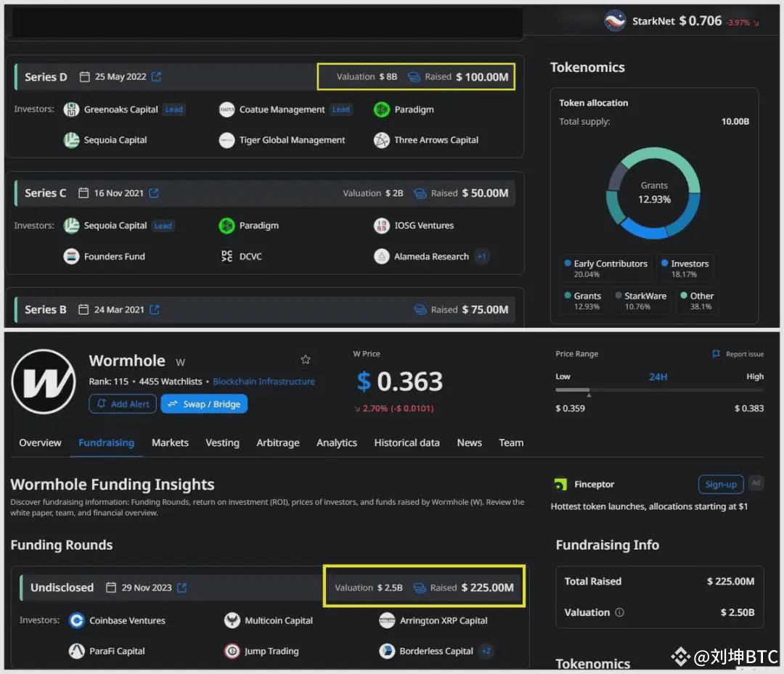This screenshot has height=674, width=784.
Task: Open the 29 Nov 2023 round source link
Action: pos(182,588)
